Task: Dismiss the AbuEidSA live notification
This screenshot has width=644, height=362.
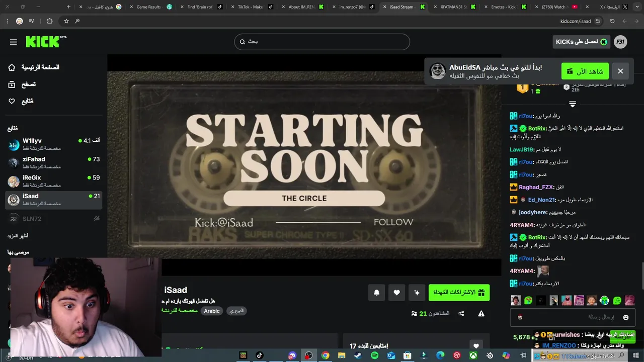Action: 620,71
